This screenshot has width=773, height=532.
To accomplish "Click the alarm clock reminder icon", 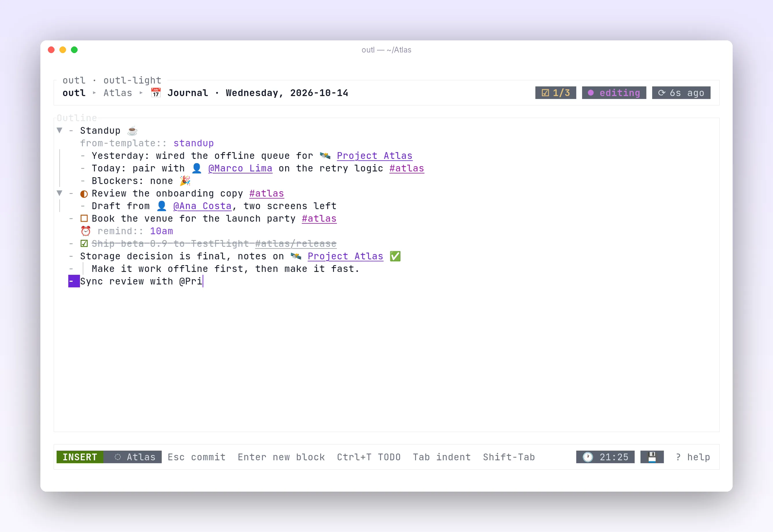I will click(x=86, y=231).
